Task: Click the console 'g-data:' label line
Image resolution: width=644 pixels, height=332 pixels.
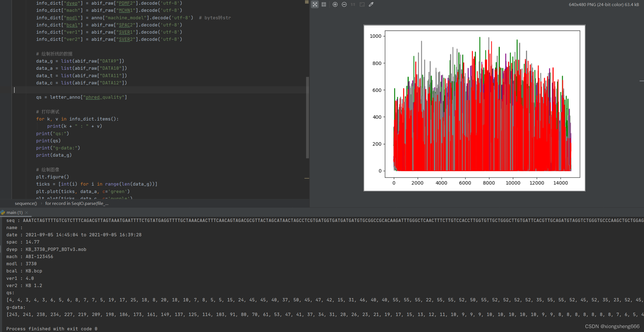Action: coord(16,307)
